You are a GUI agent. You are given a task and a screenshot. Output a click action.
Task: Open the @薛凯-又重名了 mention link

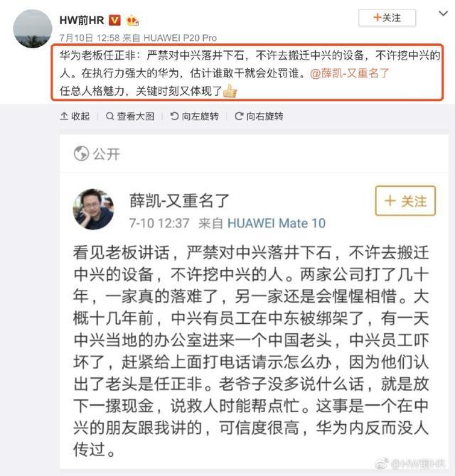[x=350, y=73]
